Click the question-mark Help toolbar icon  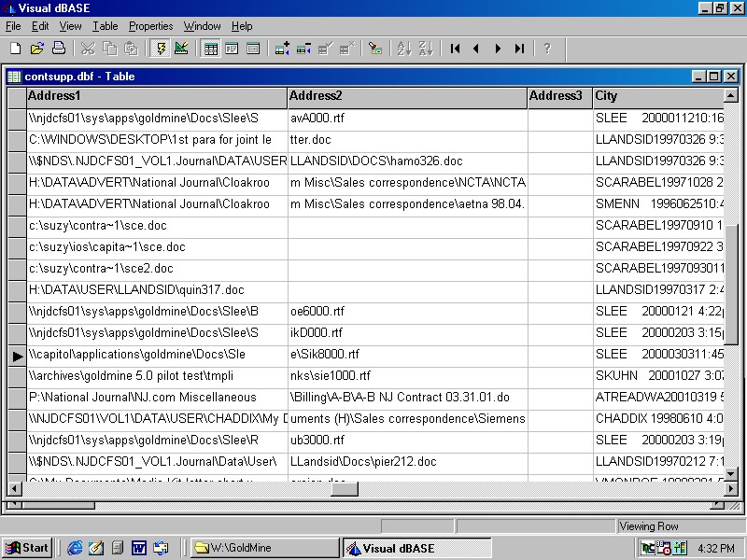pos(547,49)
